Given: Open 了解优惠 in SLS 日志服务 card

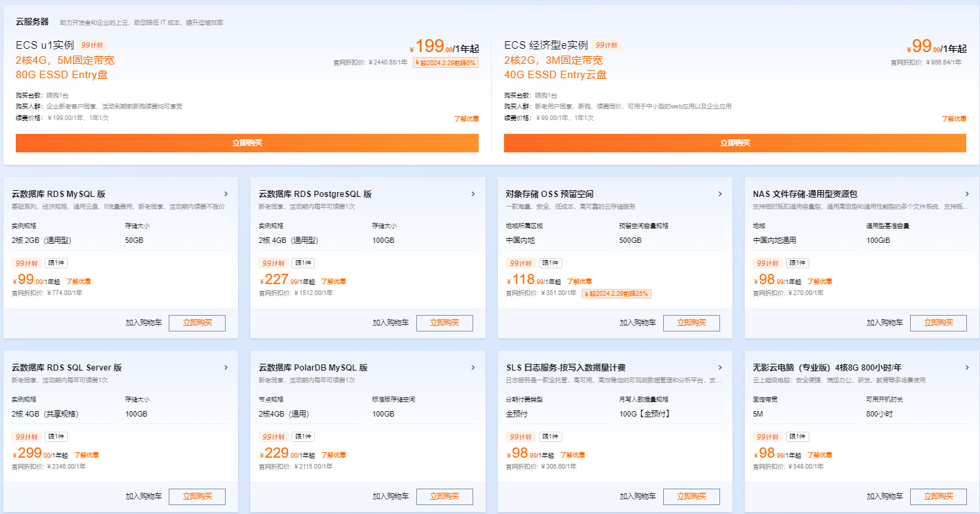Looking at the screenshot, I should click(573, 455).
